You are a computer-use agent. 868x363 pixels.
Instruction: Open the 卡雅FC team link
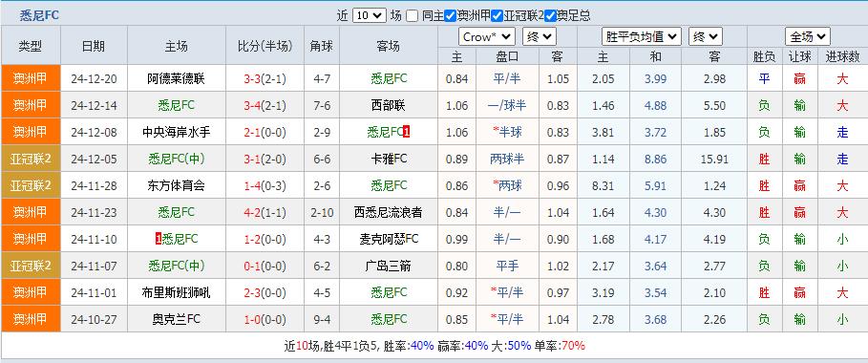[x=389, y=160]
